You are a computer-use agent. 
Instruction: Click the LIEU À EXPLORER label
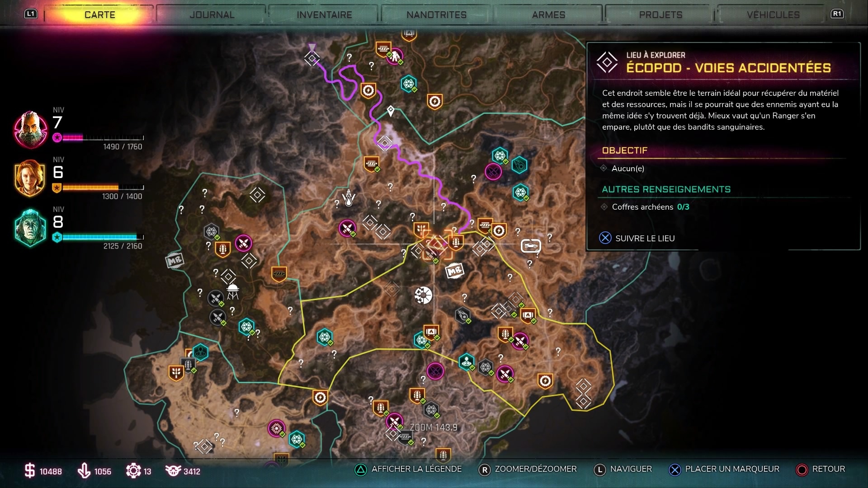pos(656,55)
